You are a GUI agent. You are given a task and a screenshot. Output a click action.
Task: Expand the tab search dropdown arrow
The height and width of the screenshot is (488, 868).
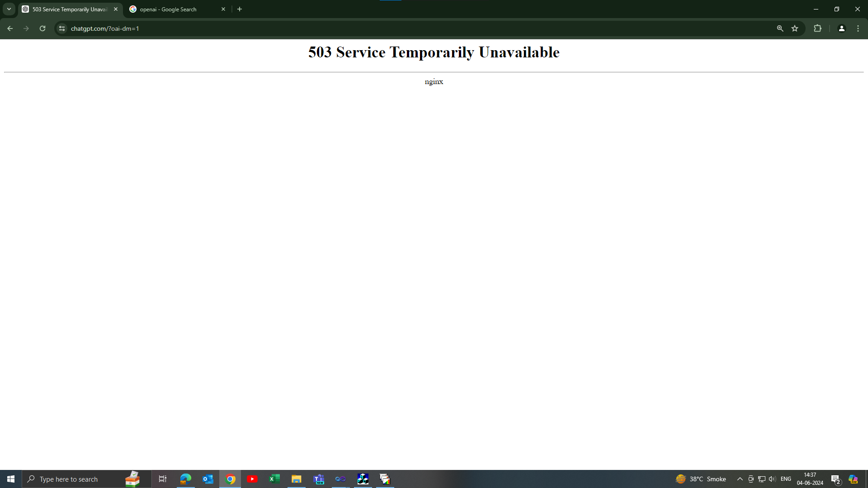[9, 9]
